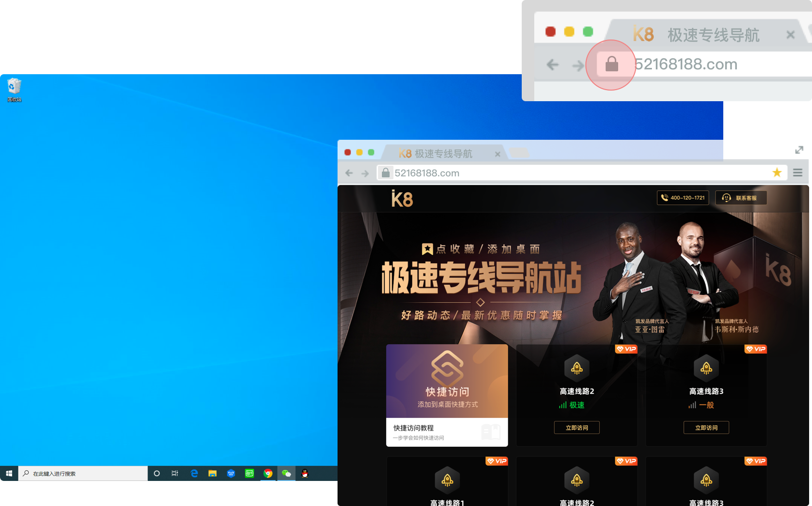
Task: Open File Explorer from the taskbar
Action: click(x=212, y=474)
